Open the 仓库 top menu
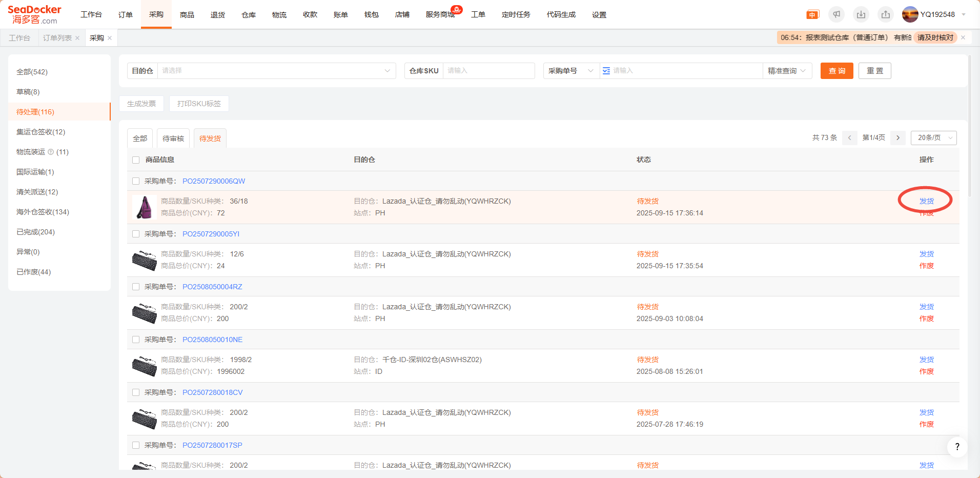The image size is (980, 478). [249, 15]
